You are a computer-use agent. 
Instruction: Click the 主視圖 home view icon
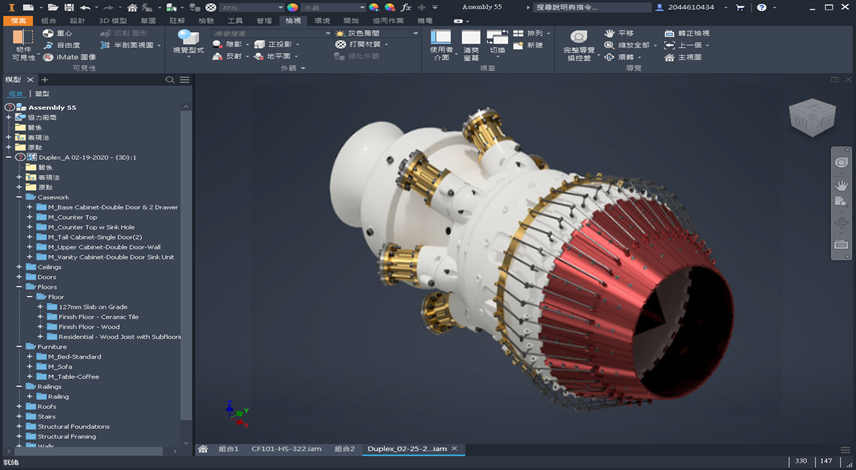669,57
